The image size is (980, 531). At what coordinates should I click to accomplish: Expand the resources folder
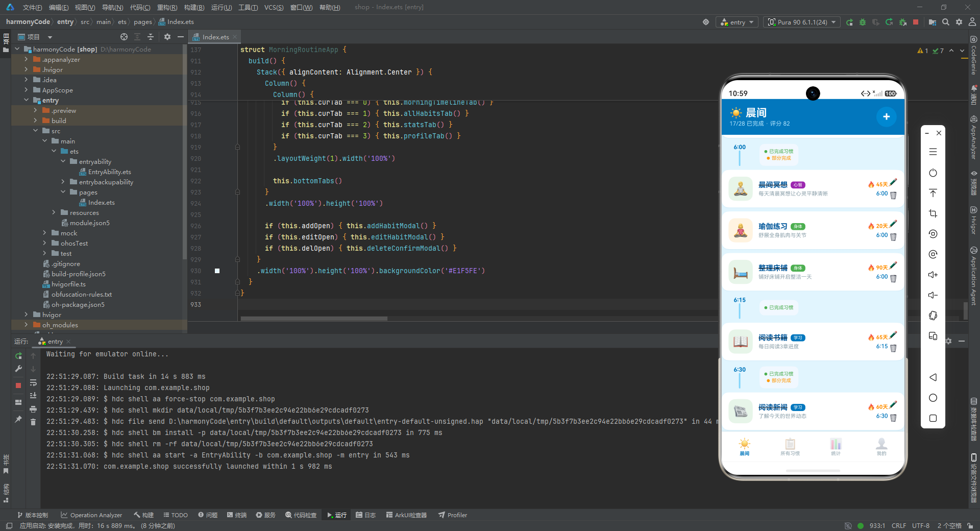pos(54,212)
